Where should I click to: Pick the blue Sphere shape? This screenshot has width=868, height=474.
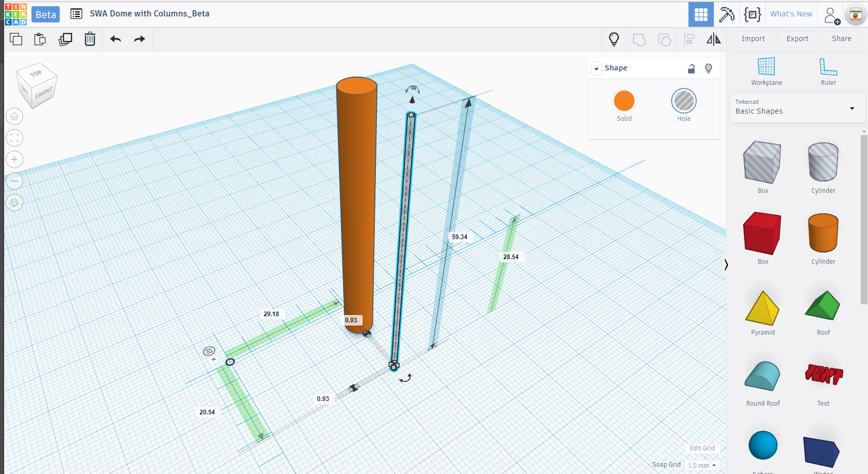click(763, 445)
